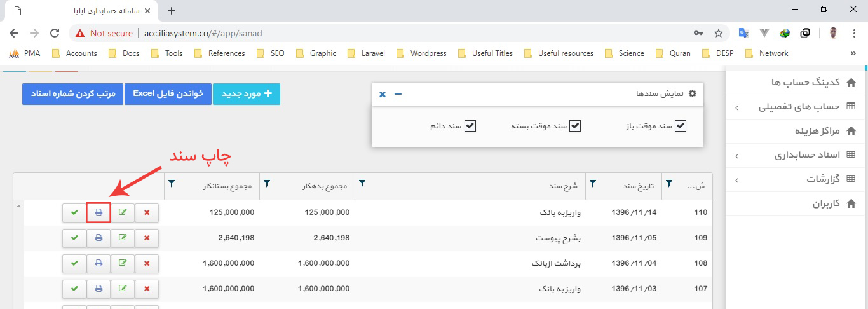Open the PMA bookmark
Viewport: 868px width, 309px height.
point(25,53)
